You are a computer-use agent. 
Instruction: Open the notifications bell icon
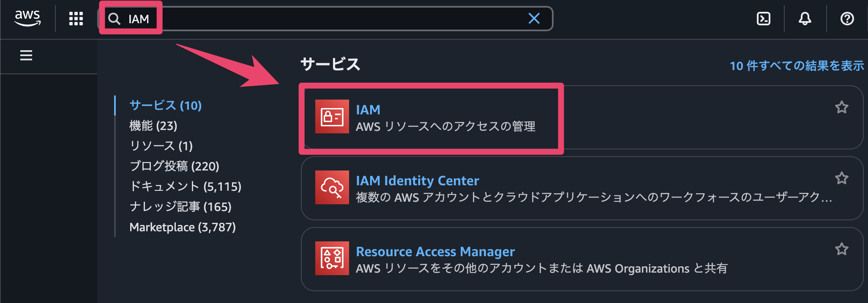coord(805,19)
